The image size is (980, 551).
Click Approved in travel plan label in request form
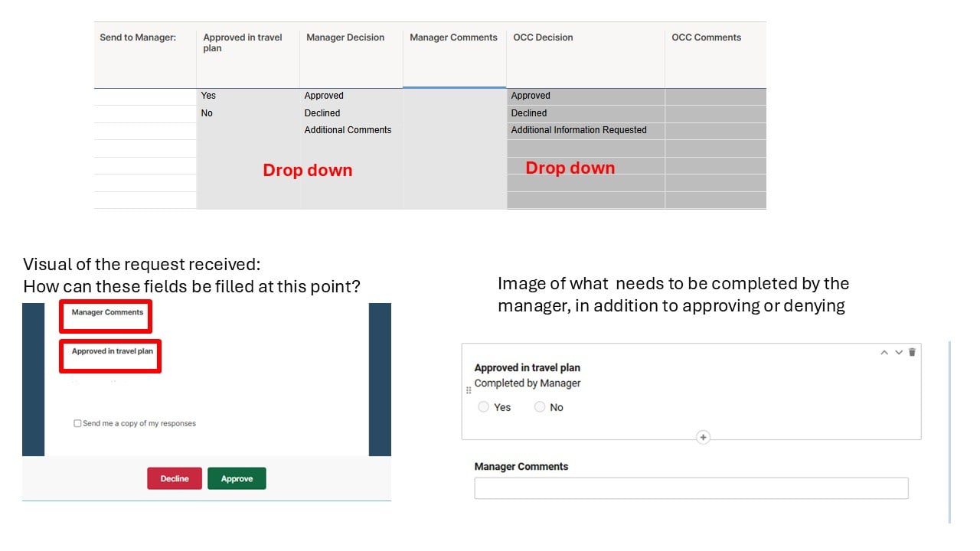click(x=113, y=351)
